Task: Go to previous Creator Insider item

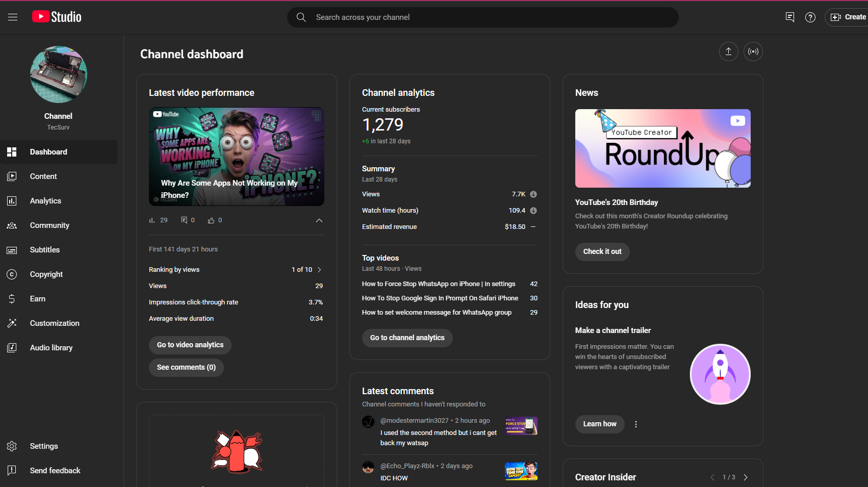Action: click(712, 478)
